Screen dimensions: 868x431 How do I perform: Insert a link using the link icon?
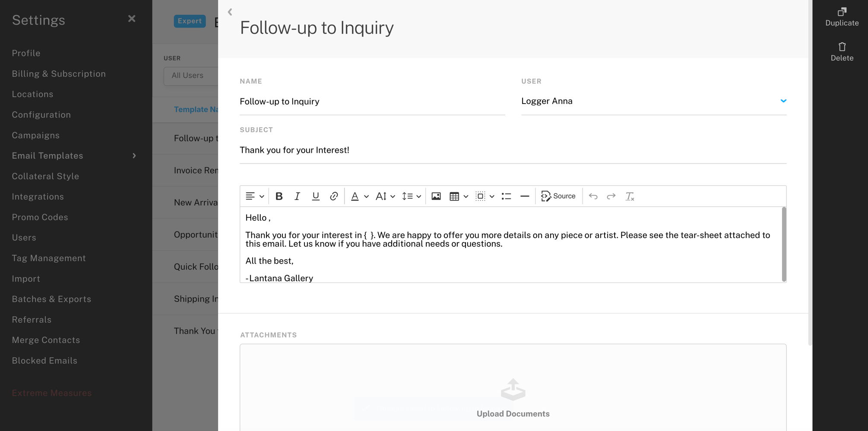tap(334, 196)
